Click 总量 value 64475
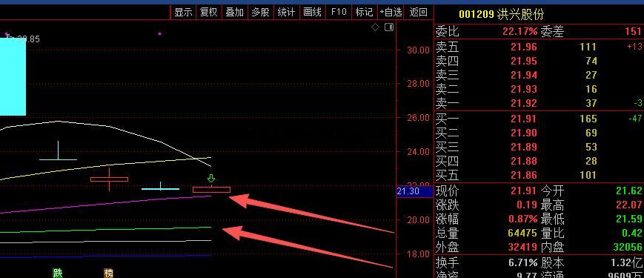Image resolution: width=644 pixels, height=278 pixels. [522, 233]
